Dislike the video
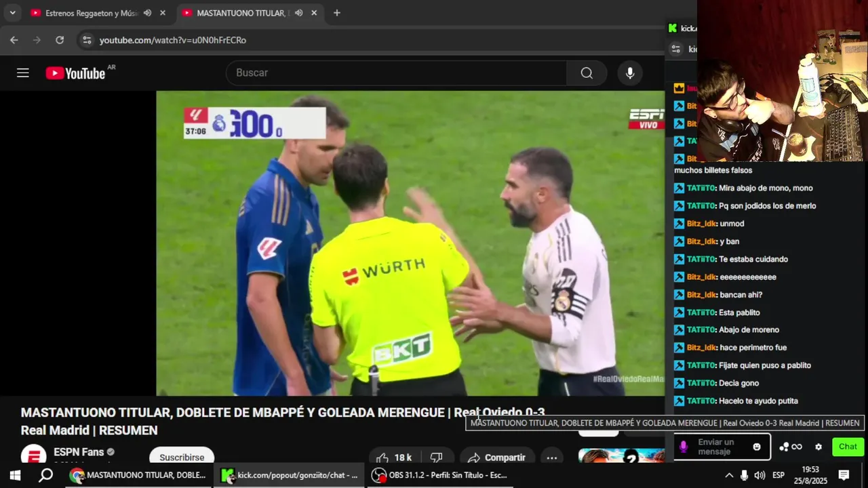 click(437, 457)
